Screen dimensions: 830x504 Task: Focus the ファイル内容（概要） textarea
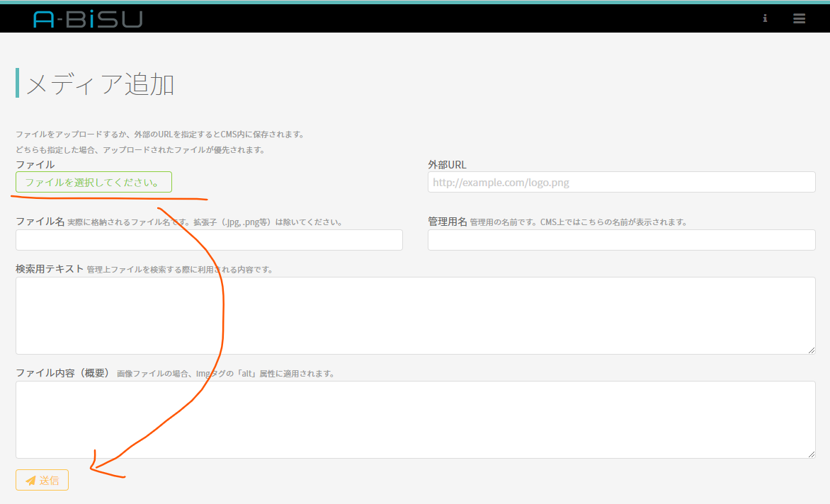tap(415, 419)
